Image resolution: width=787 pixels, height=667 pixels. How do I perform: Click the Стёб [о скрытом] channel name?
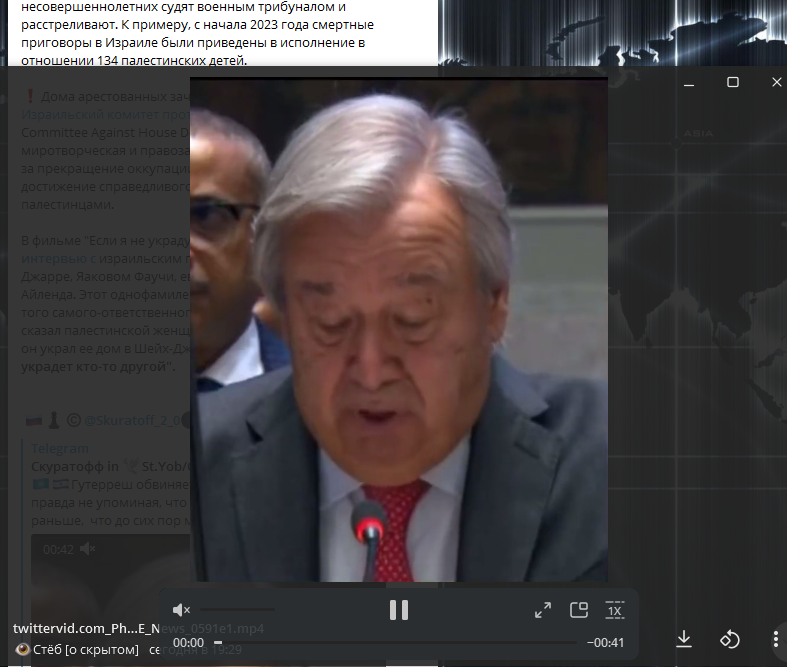point(86,649)
